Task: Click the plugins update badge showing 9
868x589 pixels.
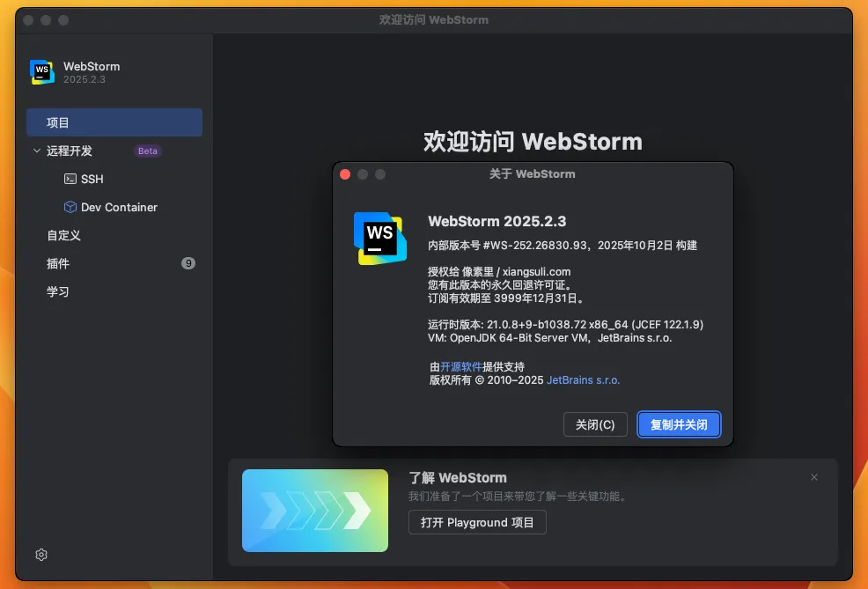Action: pos(188,263)
